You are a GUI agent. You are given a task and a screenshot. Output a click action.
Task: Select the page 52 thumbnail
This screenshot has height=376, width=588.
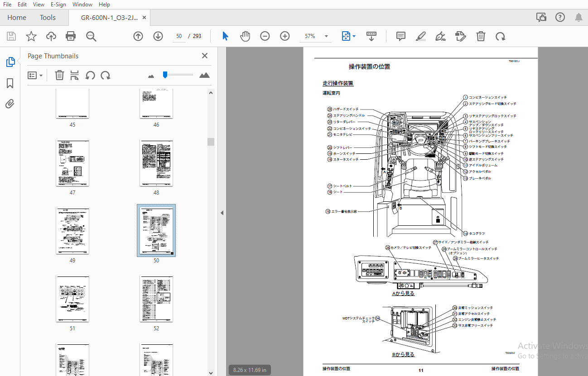point(156,299)
